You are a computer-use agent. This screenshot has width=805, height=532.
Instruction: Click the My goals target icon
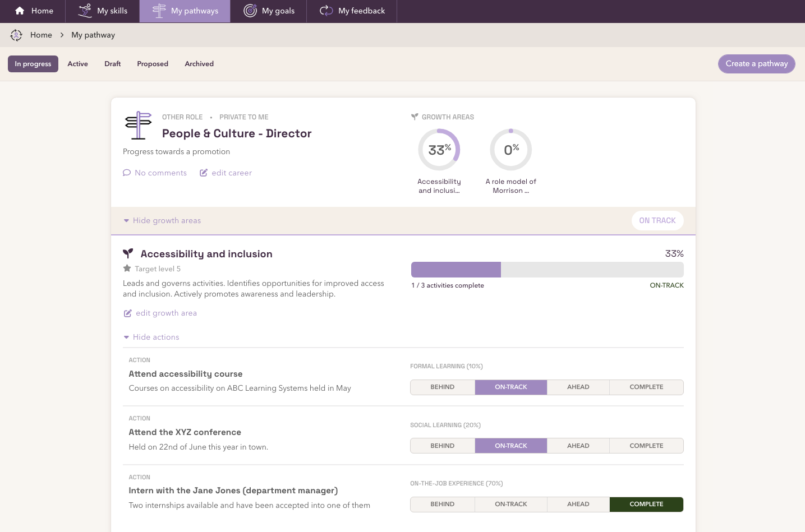pyautogui.click(x=250, y=11)
